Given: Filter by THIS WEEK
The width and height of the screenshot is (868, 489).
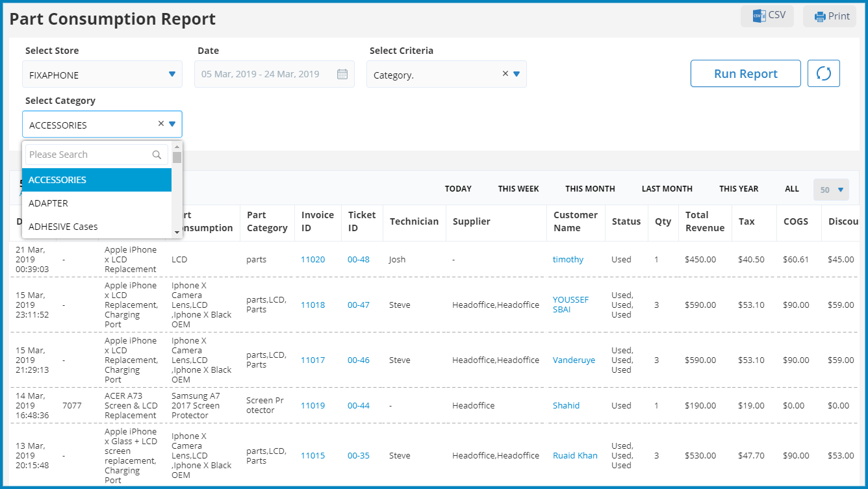Looking at the screenshot, I should (518, 189).
